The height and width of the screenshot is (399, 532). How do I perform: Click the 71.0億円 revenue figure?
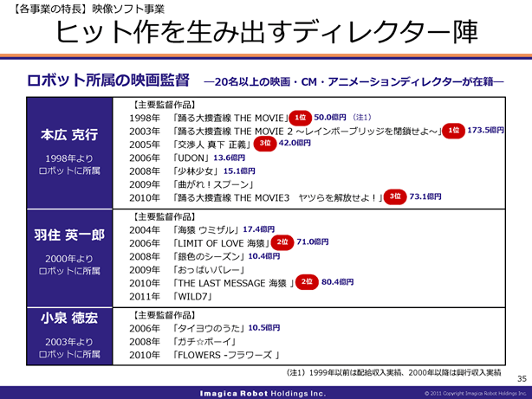[313, 242]
